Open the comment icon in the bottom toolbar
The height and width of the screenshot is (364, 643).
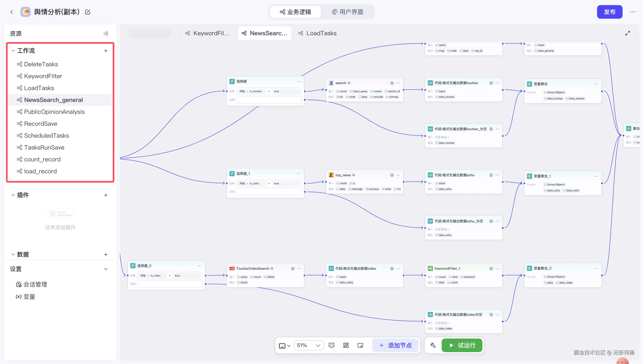tap(331, 345)
